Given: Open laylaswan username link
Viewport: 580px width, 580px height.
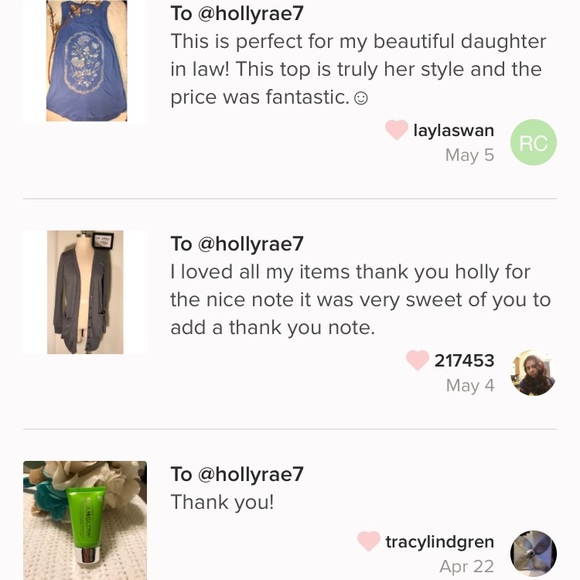Looking at the screenshot, I should (453, 131).
